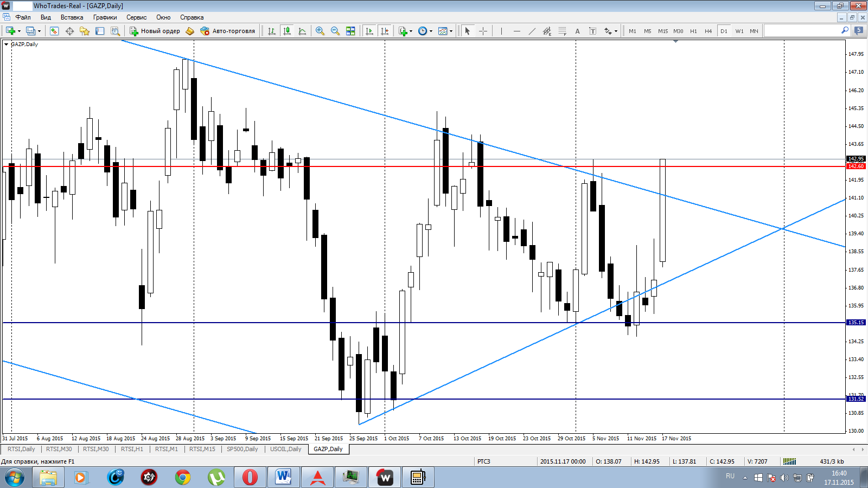Expand the New Chart dropdown arrow
The width and height of the screenshot is (868, 488).
click(20, 31)
